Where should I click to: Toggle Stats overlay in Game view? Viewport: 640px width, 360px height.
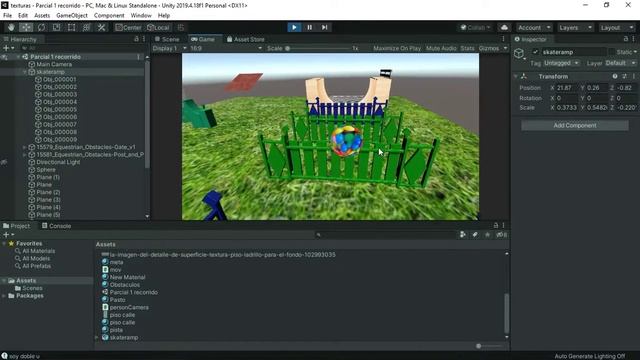click(x=467, y=48)
